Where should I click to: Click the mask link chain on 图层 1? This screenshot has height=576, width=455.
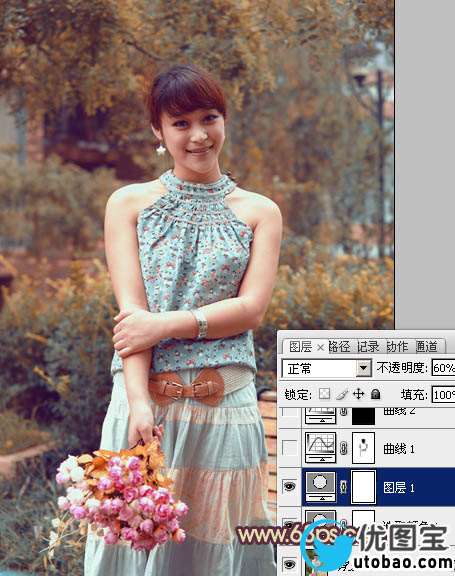pos(344,487)
